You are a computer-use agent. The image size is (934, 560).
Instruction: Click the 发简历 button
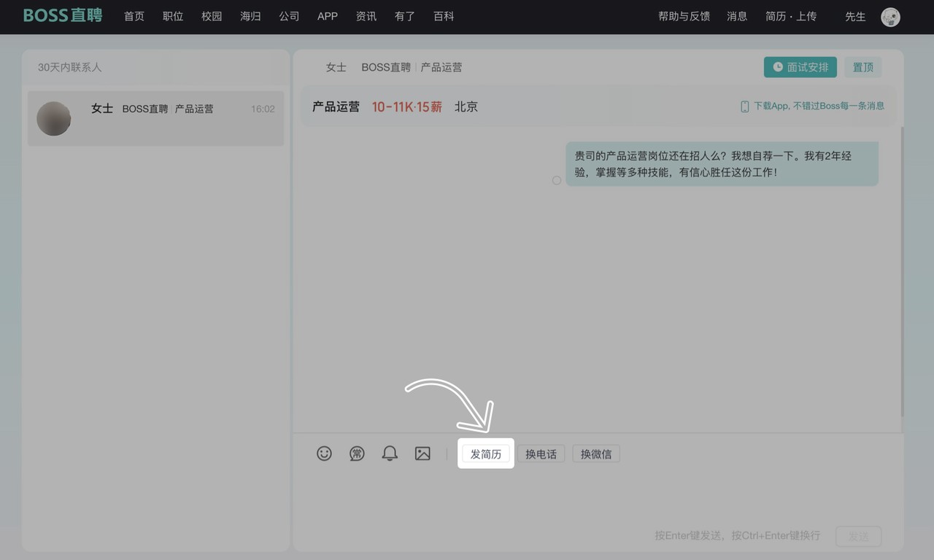pyautogui.click(x=486, y=454)
